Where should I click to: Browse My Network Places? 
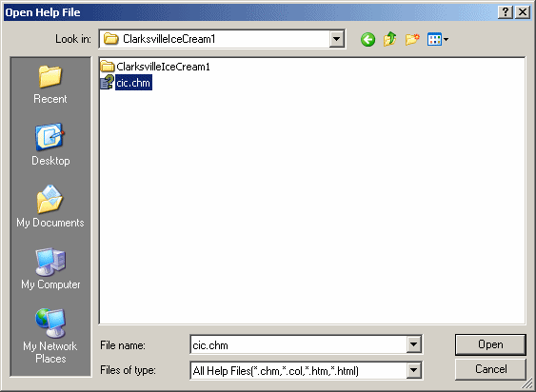50,336
